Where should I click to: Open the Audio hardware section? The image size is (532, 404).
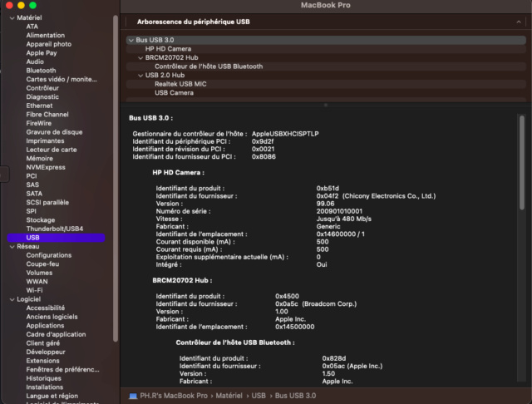coord(35,62)
